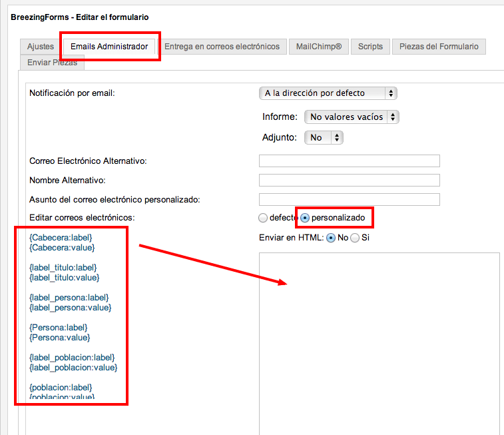Insert {label_persona:value} placeholder
This screenshot has width=504, height=435.
coord(71,307)
